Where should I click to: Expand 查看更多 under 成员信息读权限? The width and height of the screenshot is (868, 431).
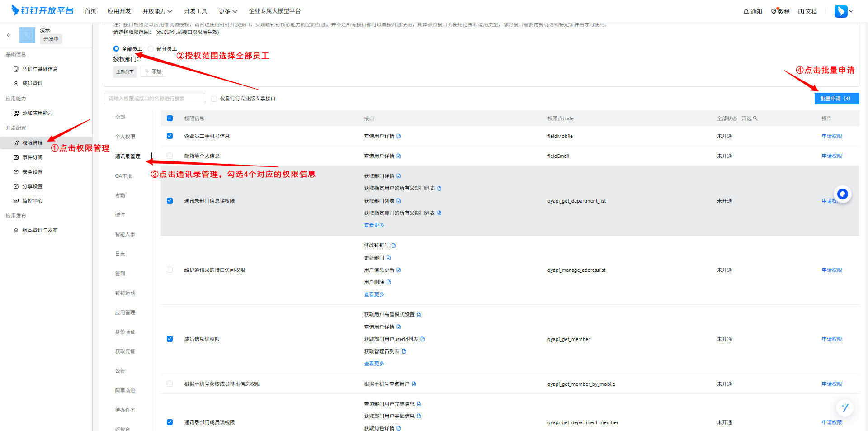click(374, 364)
